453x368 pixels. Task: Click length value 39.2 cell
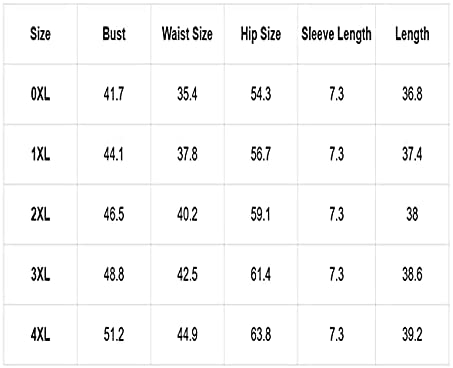coord(412,335)
